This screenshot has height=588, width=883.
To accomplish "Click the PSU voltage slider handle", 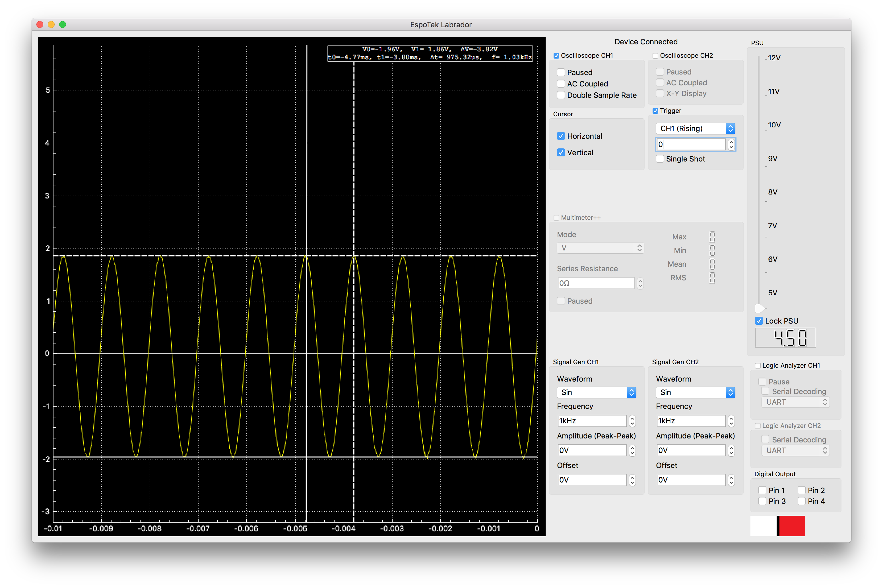I will (x=759, y=308).
